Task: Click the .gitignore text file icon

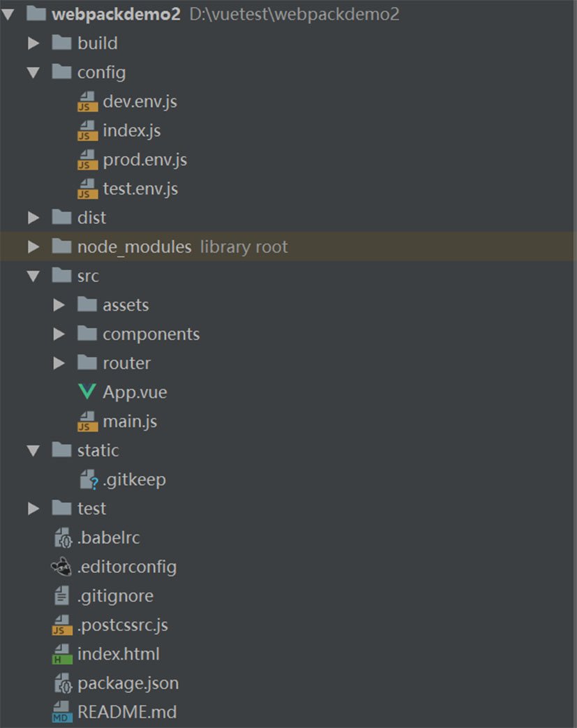Action: (61, 595)
